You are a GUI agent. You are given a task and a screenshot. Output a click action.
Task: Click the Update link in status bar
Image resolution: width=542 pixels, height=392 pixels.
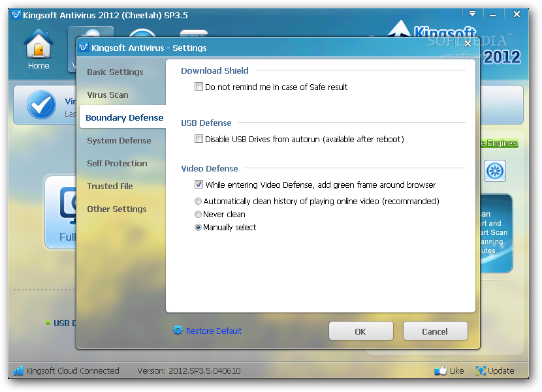point(501,371)
